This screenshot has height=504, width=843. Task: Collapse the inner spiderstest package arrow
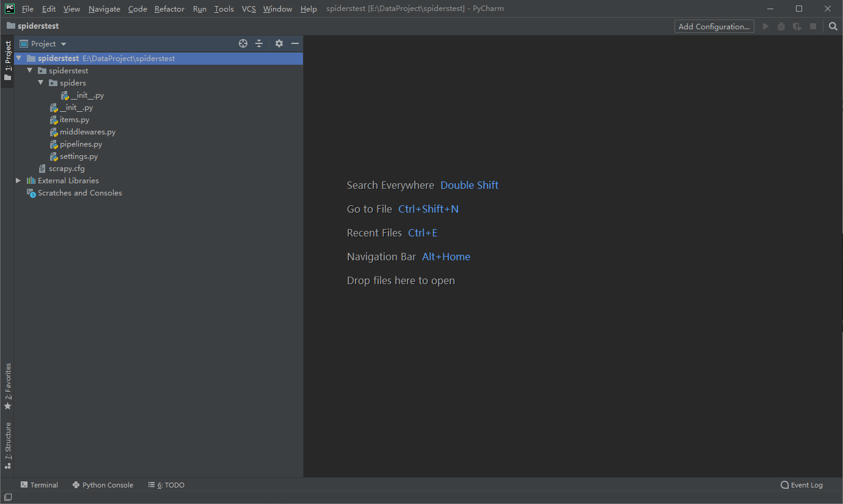click(29, 71)
